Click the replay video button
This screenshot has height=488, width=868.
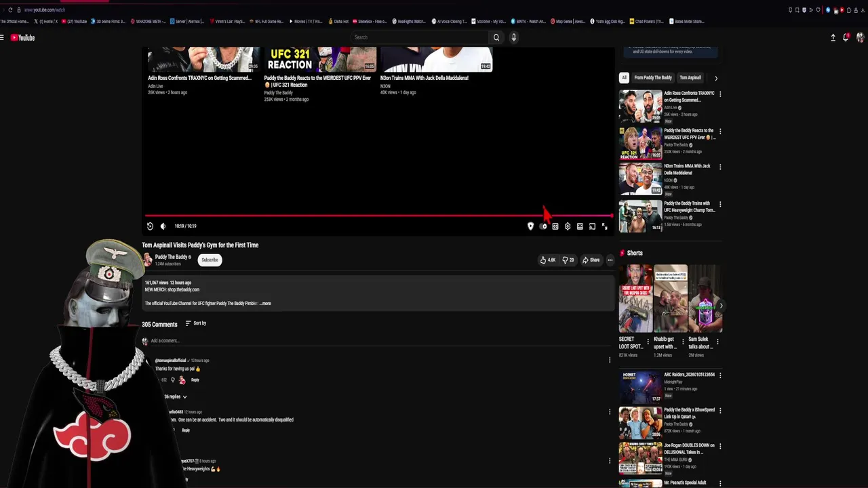point(150,226)
